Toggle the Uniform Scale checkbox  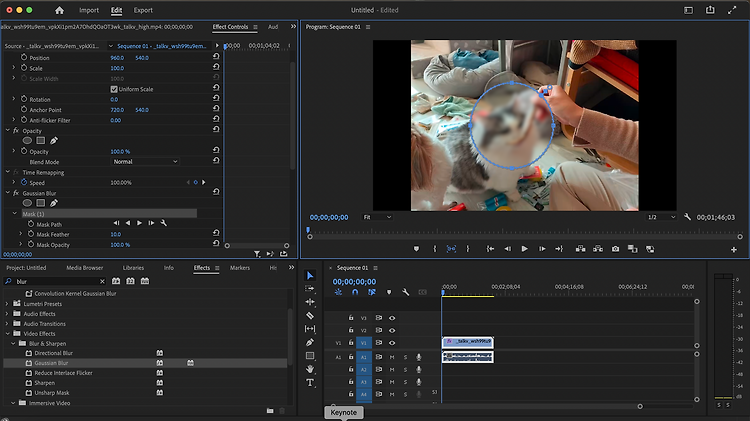coord(114,89)
